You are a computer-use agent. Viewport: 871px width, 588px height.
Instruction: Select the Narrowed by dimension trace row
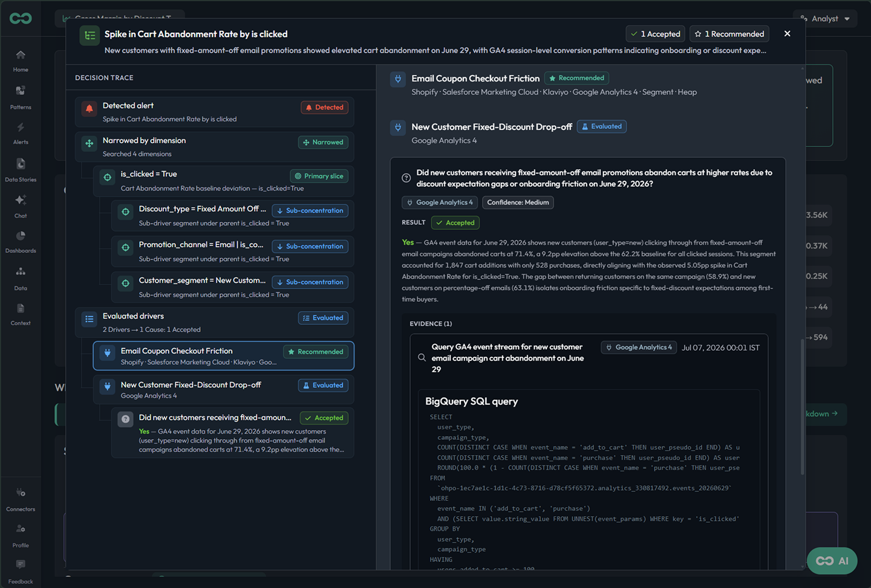(x=215, y=147)
